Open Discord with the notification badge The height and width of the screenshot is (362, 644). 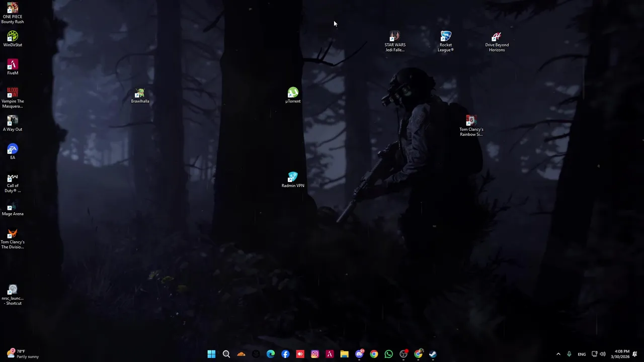point(359,354)
